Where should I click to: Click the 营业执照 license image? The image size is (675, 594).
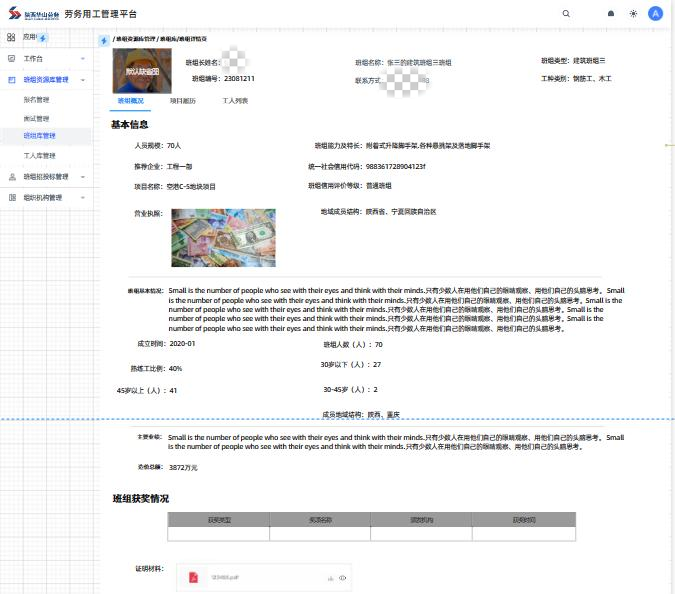[x=223, y=237]
